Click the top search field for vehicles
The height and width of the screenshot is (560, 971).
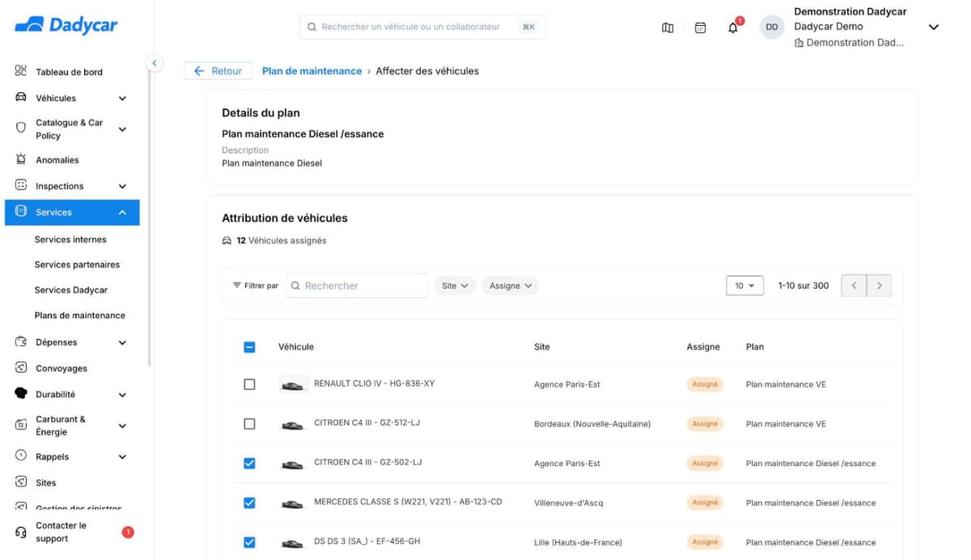click(x=422, y=27)
